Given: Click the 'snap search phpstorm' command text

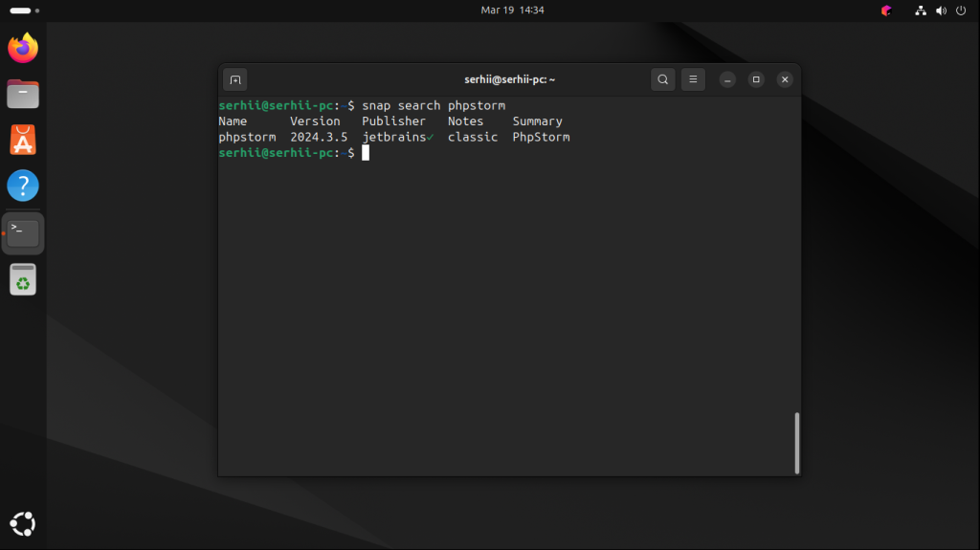Looking at the screenshot, I should point(434,105).
